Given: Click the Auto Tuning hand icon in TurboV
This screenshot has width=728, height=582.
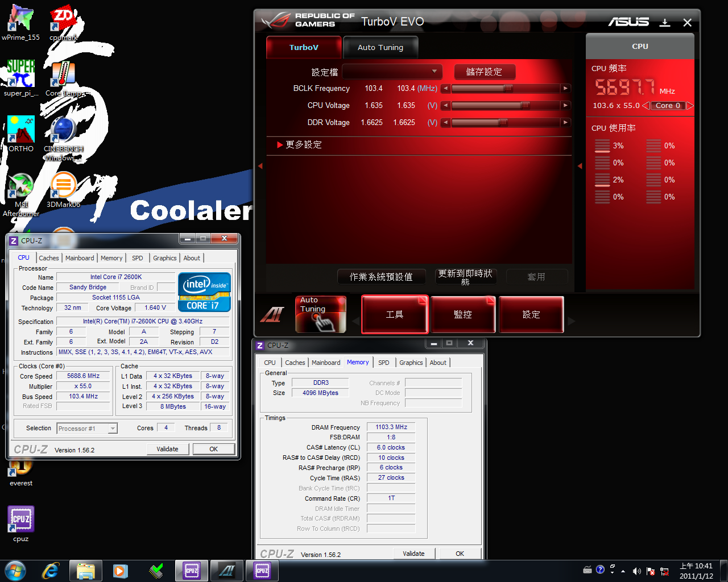Looking at the screenshot, I should click(x=321, y=314).
